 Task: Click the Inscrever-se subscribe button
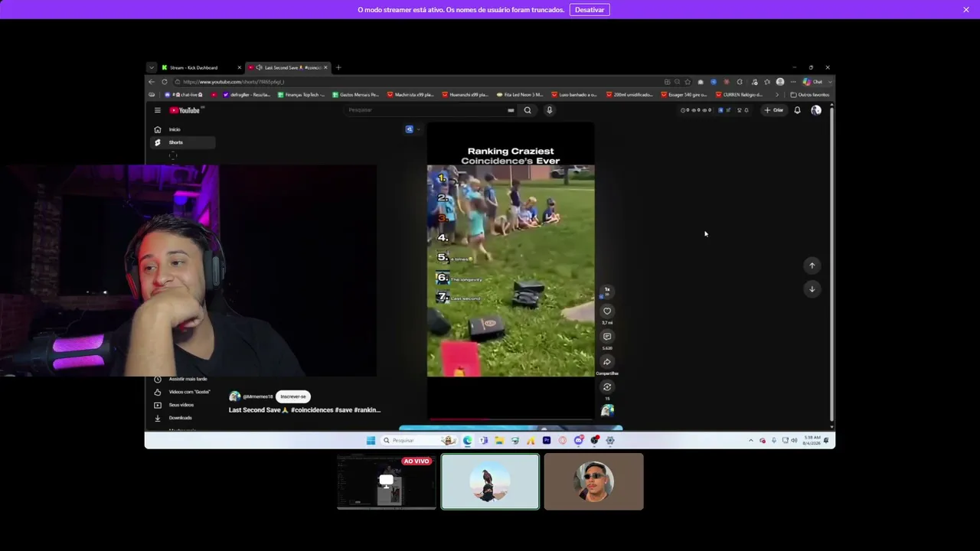tap(293, 396)
